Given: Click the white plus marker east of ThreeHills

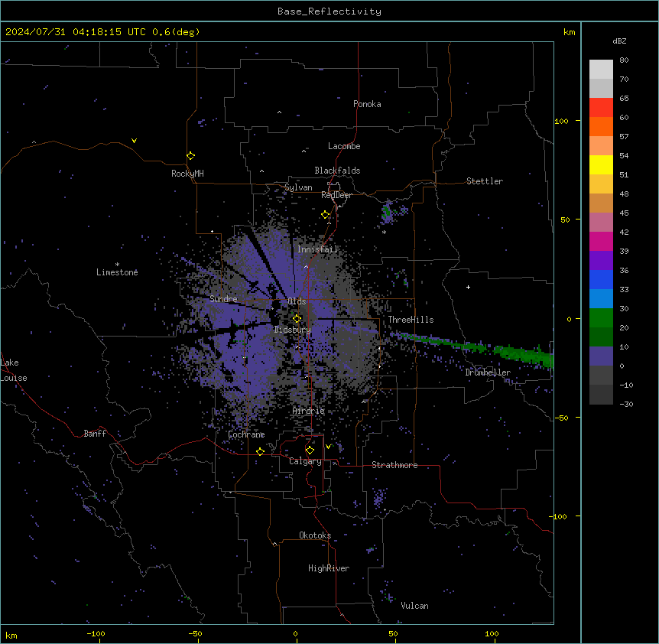Looking at the screenshot, I should pyautogui.click(x=468, y=287).
